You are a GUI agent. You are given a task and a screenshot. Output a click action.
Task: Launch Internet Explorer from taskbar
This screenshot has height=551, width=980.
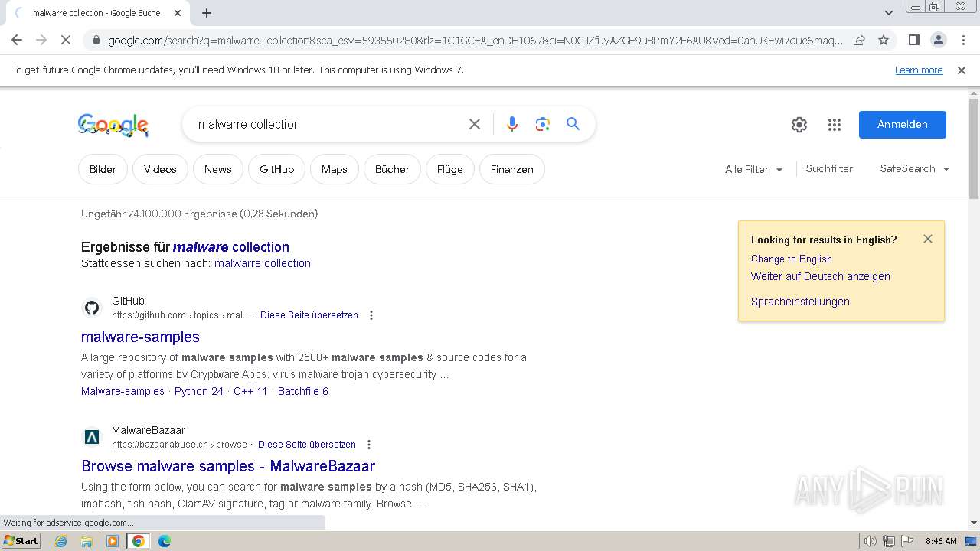point(61,541)
